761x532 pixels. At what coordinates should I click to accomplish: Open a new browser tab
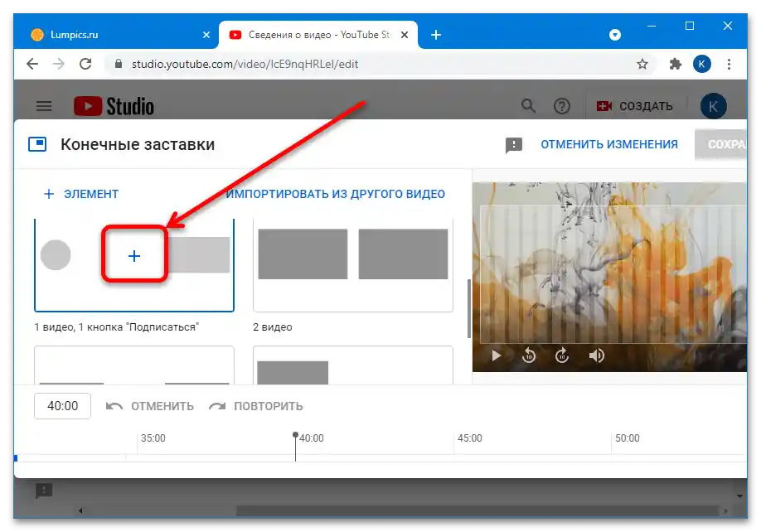436,35
